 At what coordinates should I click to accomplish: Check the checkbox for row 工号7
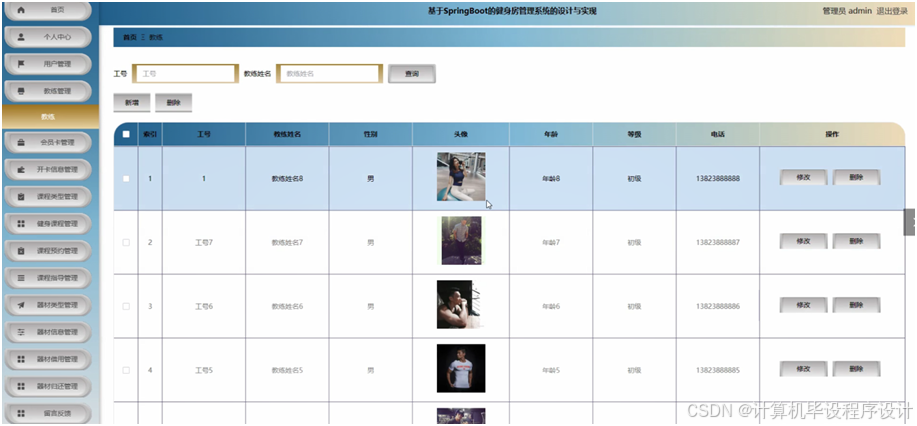(x=126, y=242)
